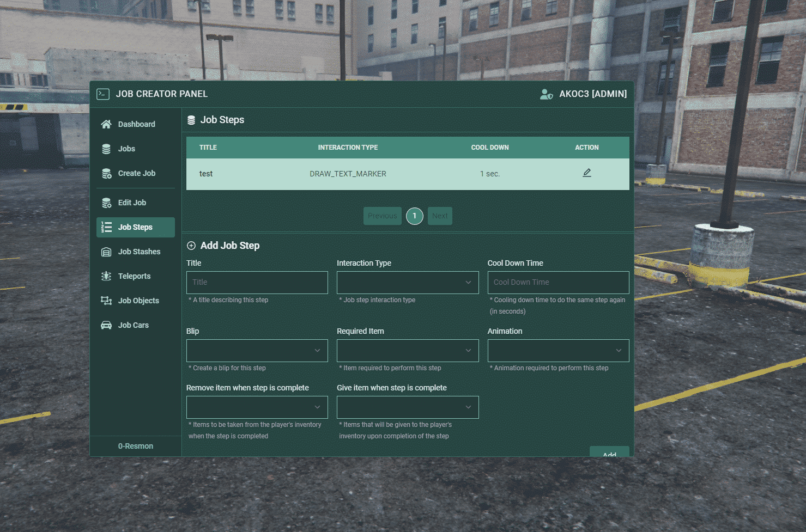Screen dimensions: 806x532
Task: Click the '1 sec.' cool down cell
Action: pyautogui.click(x=490, y=174)
